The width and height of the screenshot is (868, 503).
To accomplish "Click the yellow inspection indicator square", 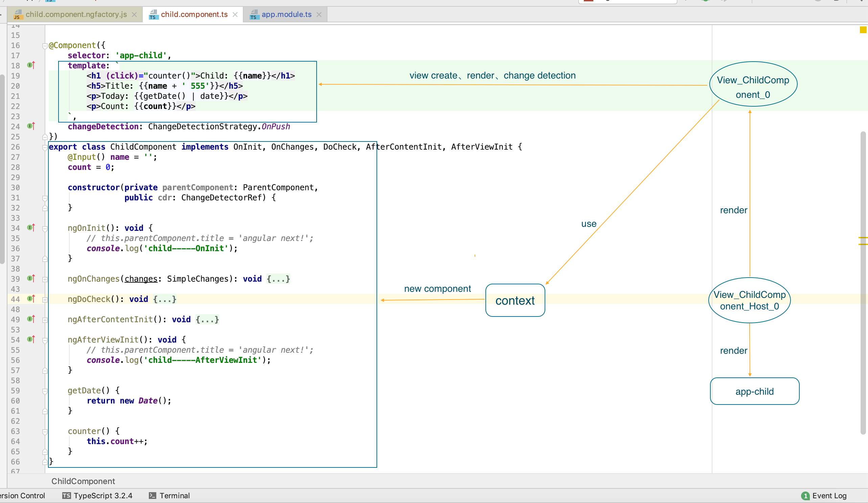I will click(863, 30).
